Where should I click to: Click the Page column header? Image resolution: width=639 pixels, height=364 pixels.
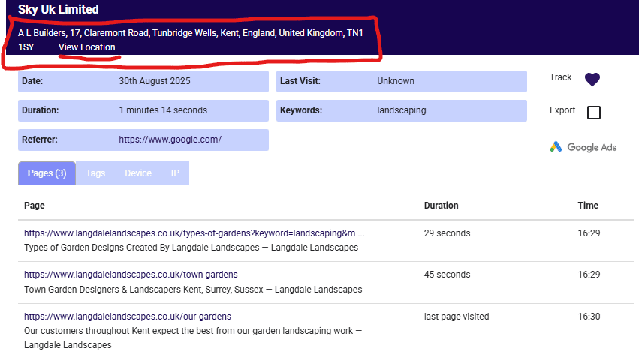pyautogui.click(x=35, y=206)
